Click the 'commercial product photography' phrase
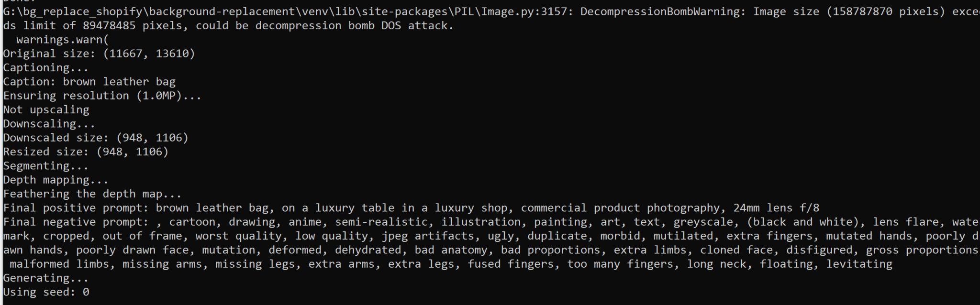The height and width of the screenshot is (305, 980). 620,208
